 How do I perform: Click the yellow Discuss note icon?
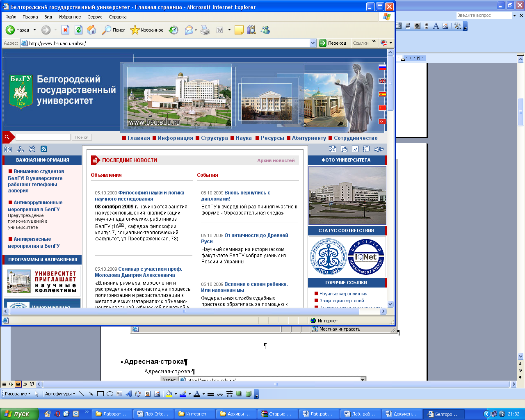(239, 30)
